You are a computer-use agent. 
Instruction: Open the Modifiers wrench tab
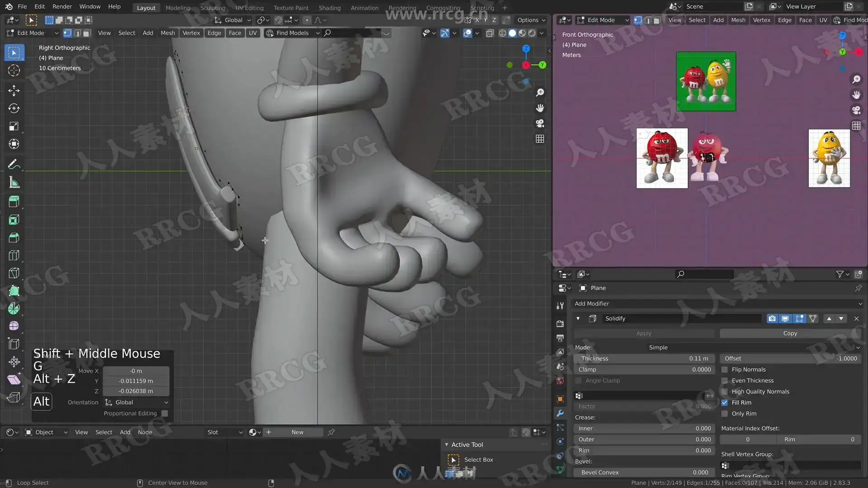click(560, 413)
